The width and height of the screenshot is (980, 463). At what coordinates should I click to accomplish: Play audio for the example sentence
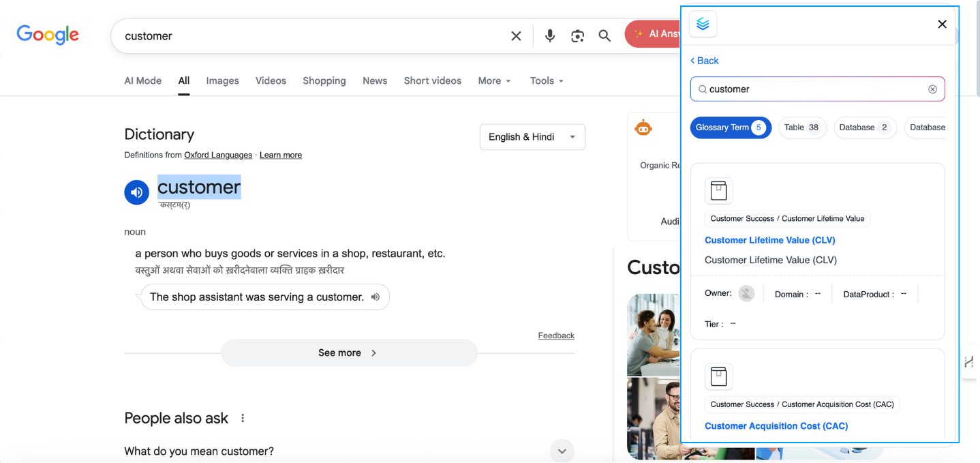pyautogui.click(x=375, y=297)
